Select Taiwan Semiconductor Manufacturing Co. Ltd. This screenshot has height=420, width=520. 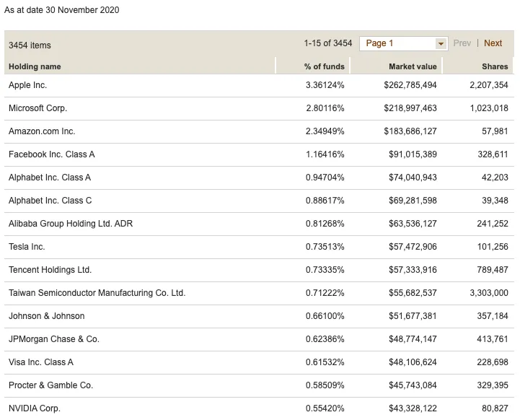point(97,293)
